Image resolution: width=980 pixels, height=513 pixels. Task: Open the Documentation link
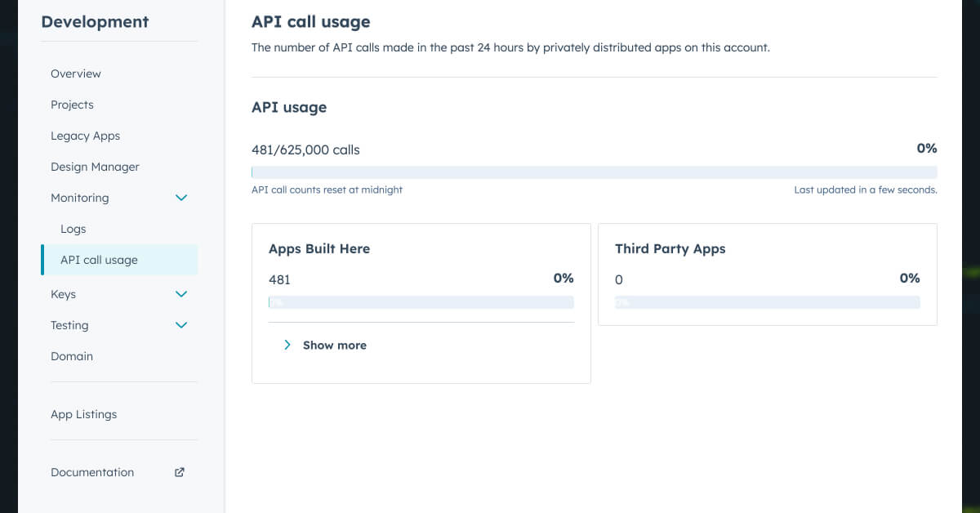[92, 472]
